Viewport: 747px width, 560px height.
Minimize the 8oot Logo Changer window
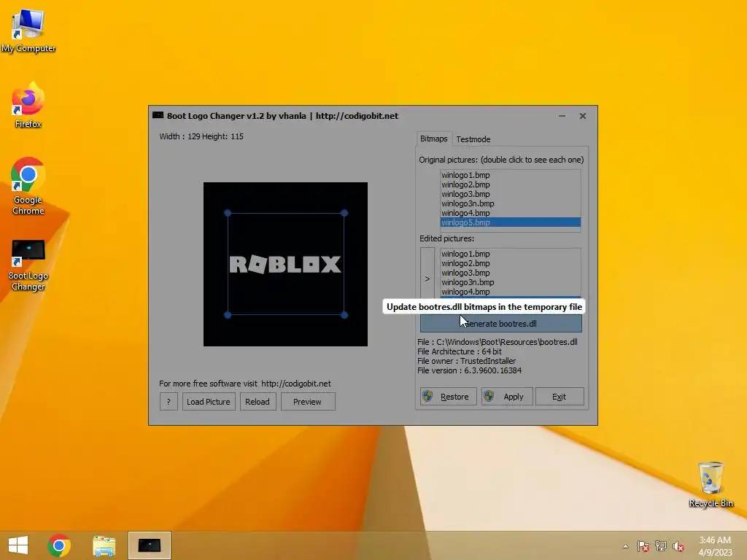click(x=562, y=116)
